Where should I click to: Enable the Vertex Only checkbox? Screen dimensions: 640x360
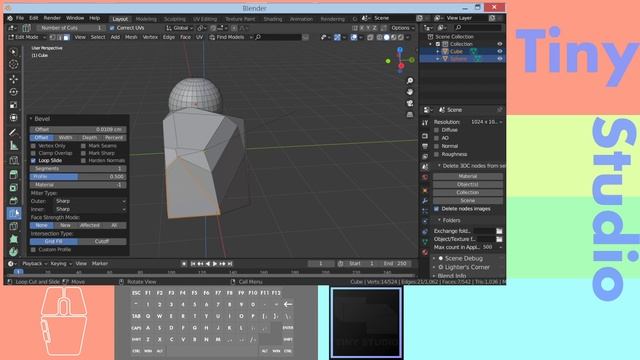pyautogui.click(x=33, y=146)
